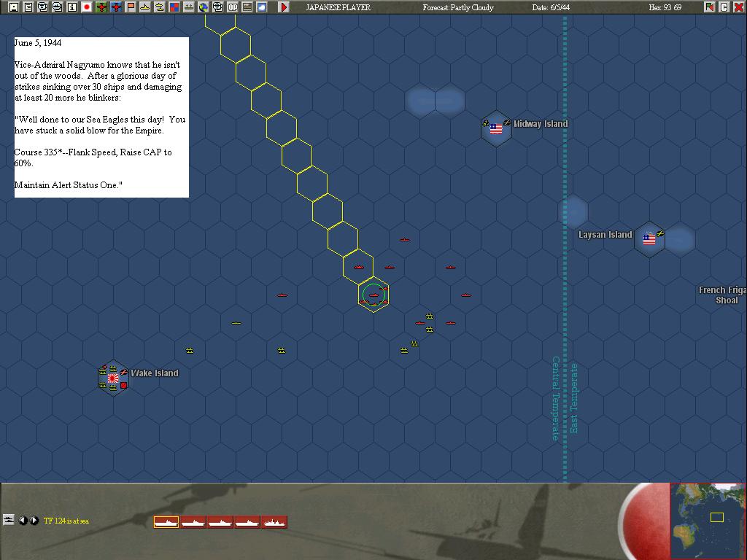This screenshot has width=747, height=560.
Task: Click the 'Wake Island' map label
Action: pos(155,373)
